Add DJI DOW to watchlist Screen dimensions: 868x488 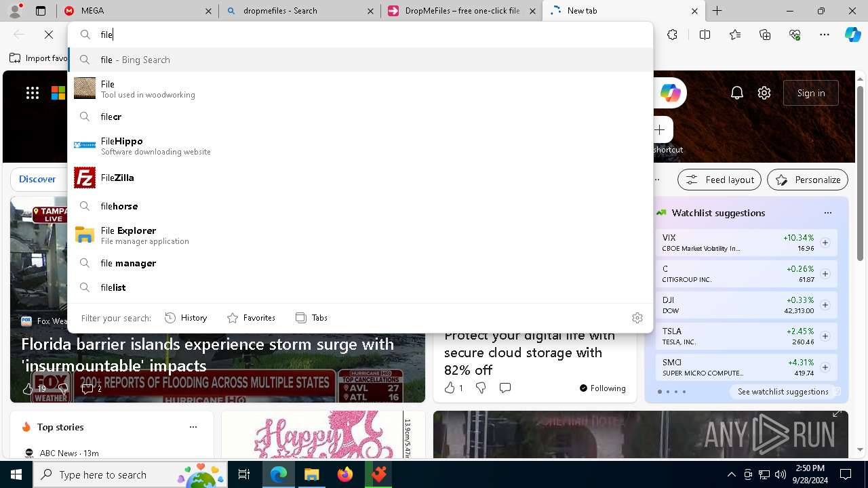825,305
